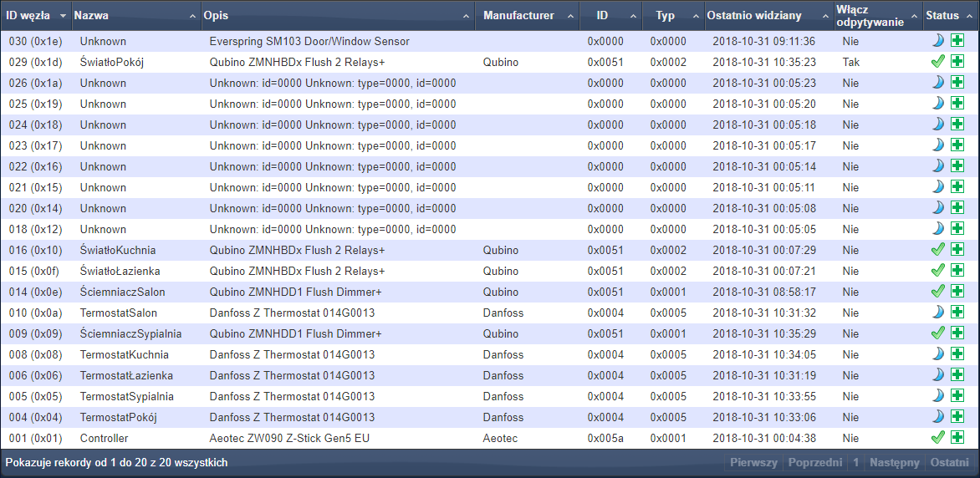Click green checkmark status for ŚwiatłoŁazienka

[937, 271]
